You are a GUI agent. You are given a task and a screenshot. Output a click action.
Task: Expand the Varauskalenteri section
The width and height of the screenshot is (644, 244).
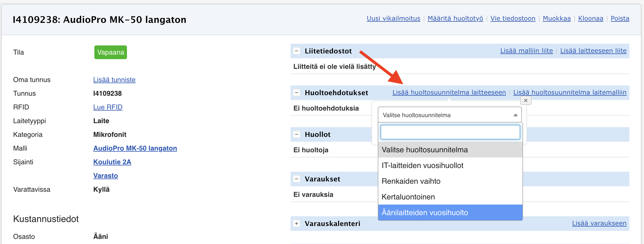coord(297,224)
